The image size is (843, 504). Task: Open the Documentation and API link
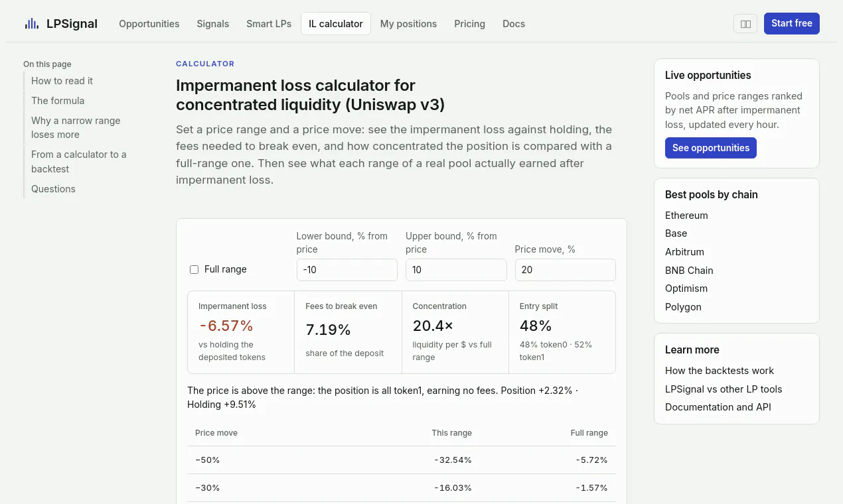coord(718,407)
